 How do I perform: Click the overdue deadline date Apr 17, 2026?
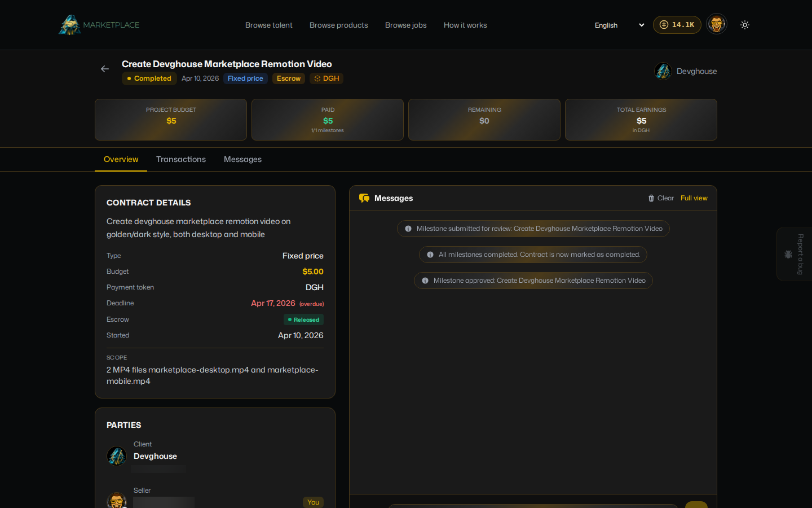coord(273,303)
